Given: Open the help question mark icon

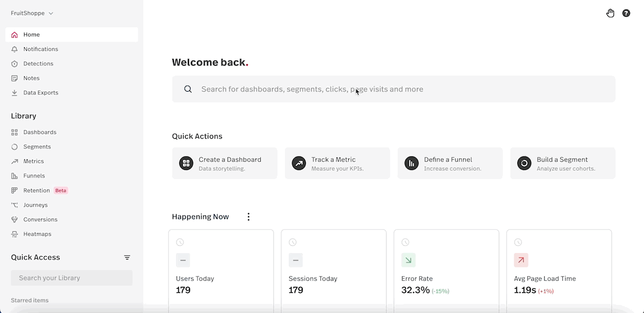Looking at the screenshot, I should [x=626, y=13].
